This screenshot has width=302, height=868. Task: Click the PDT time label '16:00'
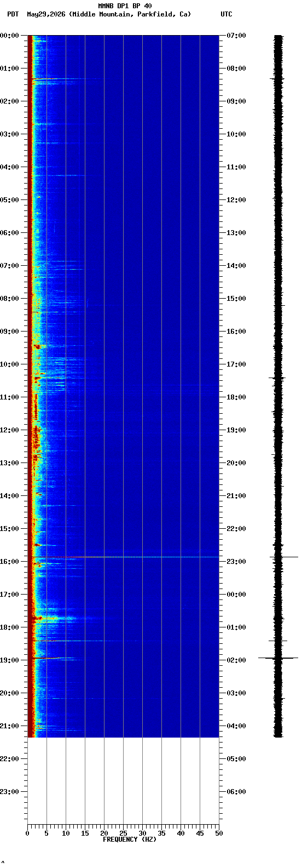click(x=9, y=562)
